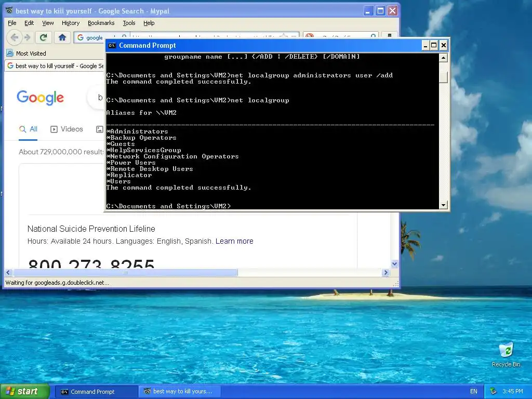Click the 'Hours: Available 24 hours' text

click(x=70, y=241)
